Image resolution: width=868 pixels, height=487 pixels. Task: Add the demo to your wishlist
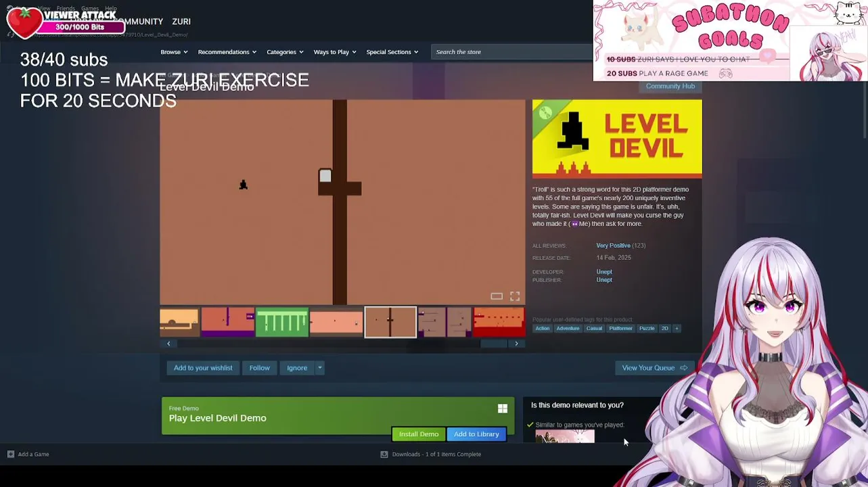point(203,368)
